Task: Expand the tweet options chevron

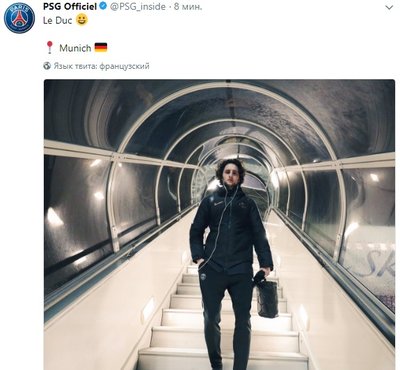Action: 389,7
